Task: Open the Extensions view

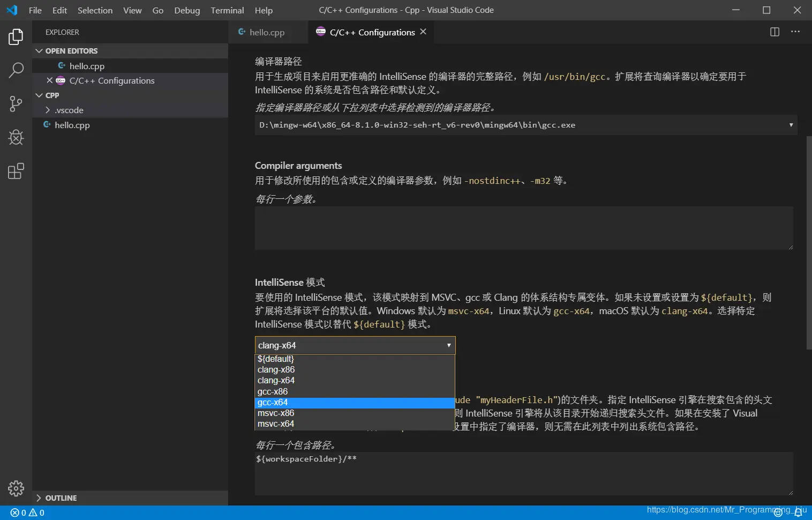Action: tap(16, 171)
